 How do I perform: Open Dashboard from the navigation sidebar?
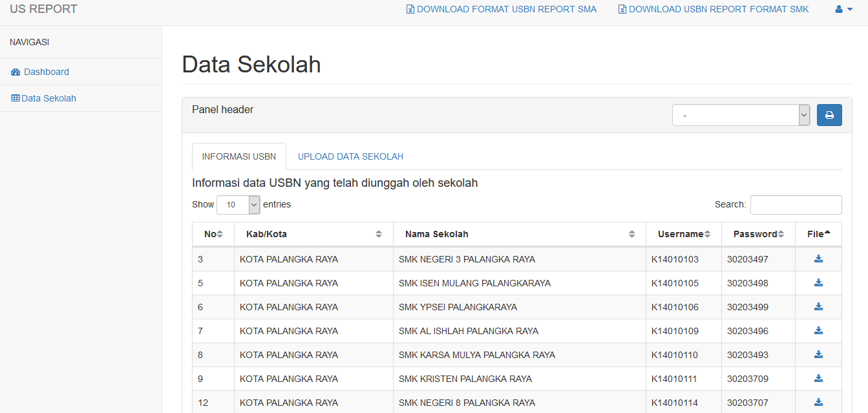tap(46, 72)
